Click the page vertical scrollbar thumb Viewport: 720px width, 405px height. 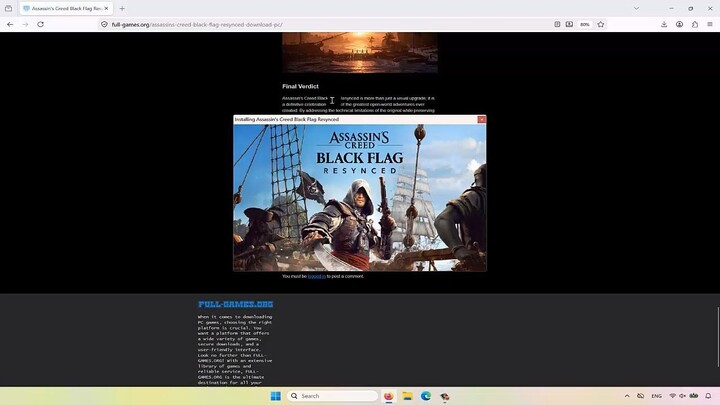718,337
